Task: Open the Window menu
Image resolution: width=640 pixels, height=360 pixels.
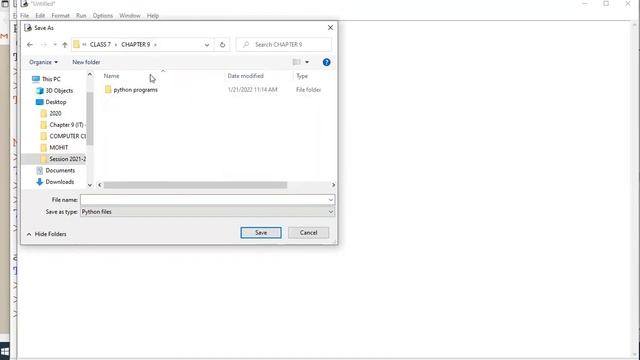Action: 130,16
